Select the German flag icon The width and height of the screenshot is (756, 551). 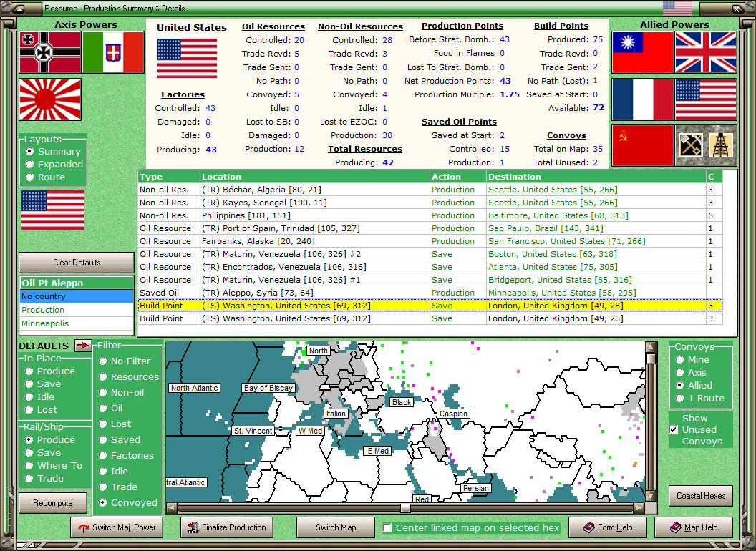[x=50, y=52]
